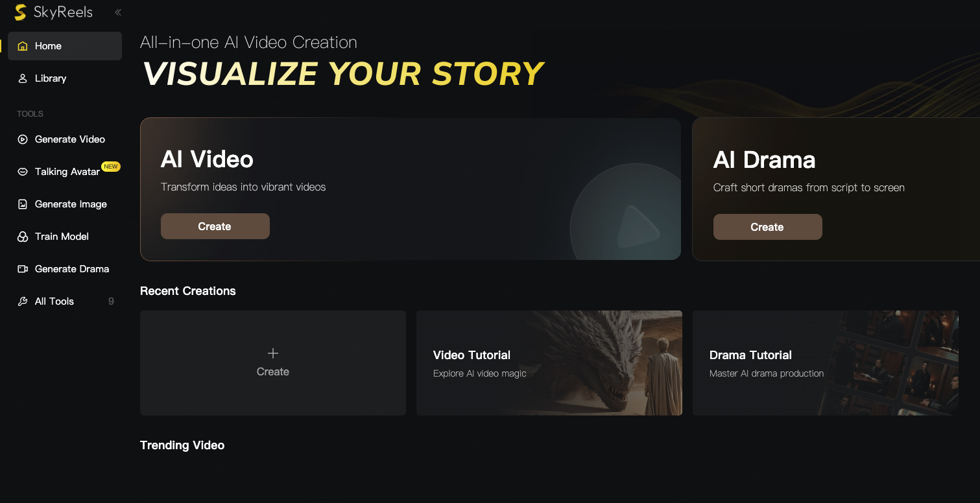Click the plus Create card
980x503 pixels.
click(272, 362)
